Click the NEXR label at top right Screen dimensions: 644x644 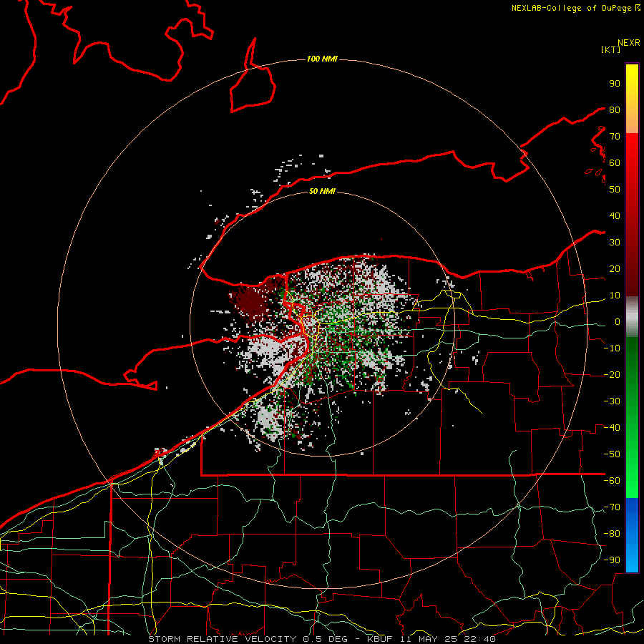[x=629, y=43]
